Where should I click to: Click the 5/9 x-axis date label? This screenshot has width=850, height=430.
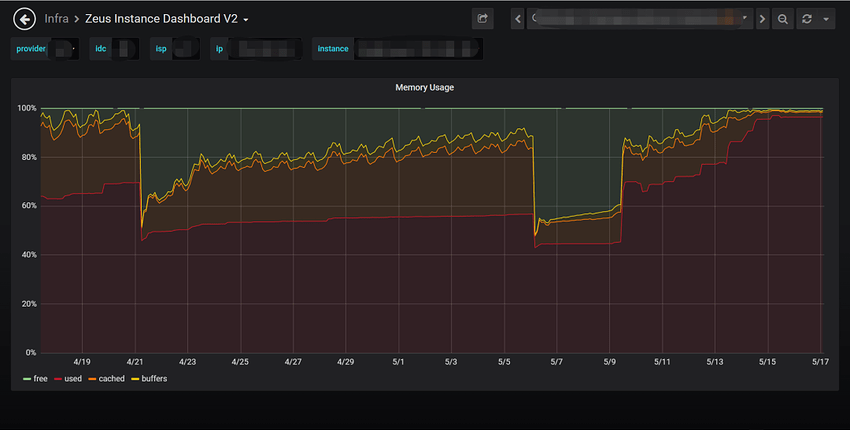point(609,362)
